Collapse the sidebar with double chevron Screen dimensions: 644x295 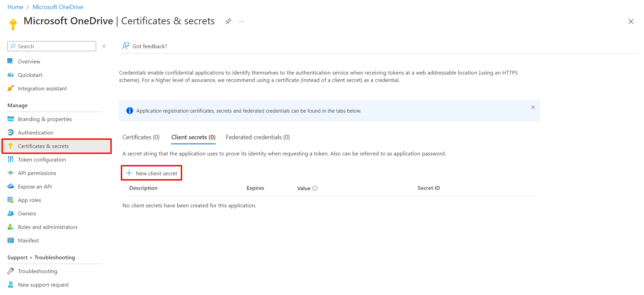pos(104,46)
